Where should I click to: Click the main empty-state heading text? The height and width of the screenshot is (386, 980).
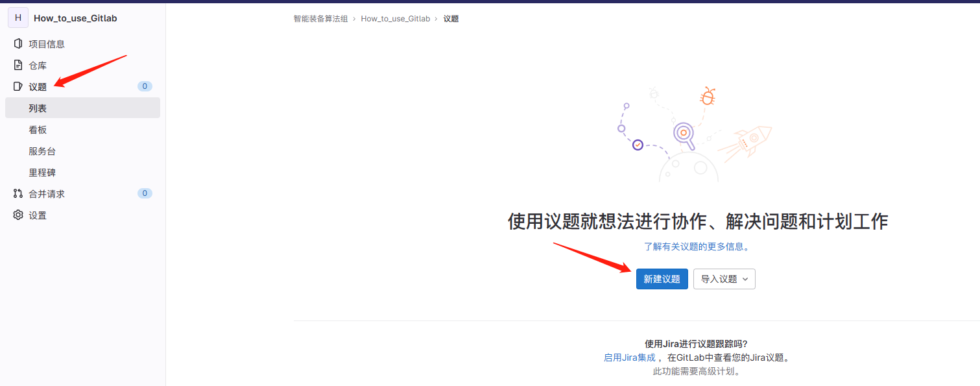pos(697,222)
